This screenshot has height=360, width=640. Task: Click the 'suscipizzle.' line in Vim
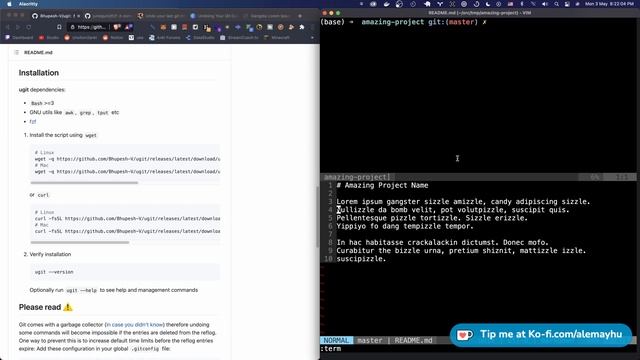click(x=361, y=259)
